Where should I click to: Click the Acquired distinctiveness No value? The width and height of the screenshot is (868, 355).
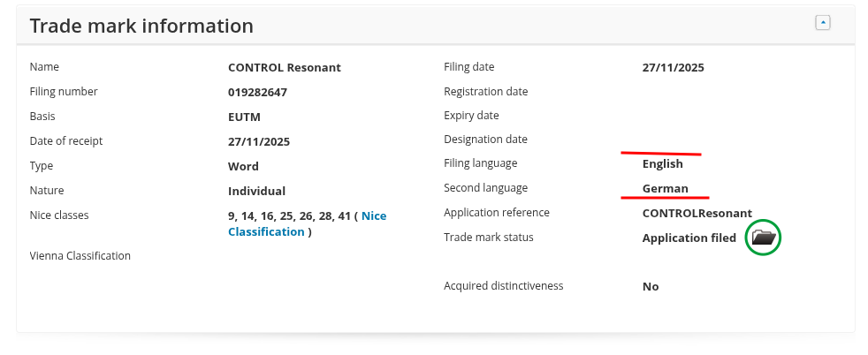tap(651, 286)
